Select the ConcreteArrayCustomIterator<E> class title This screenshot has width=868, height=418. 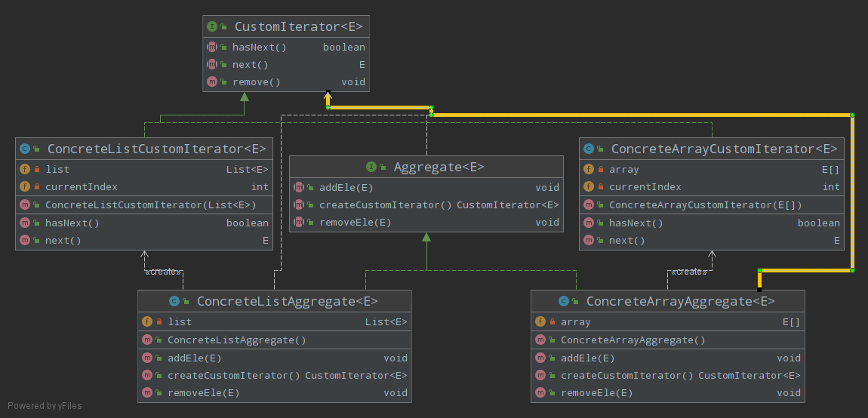724,149
